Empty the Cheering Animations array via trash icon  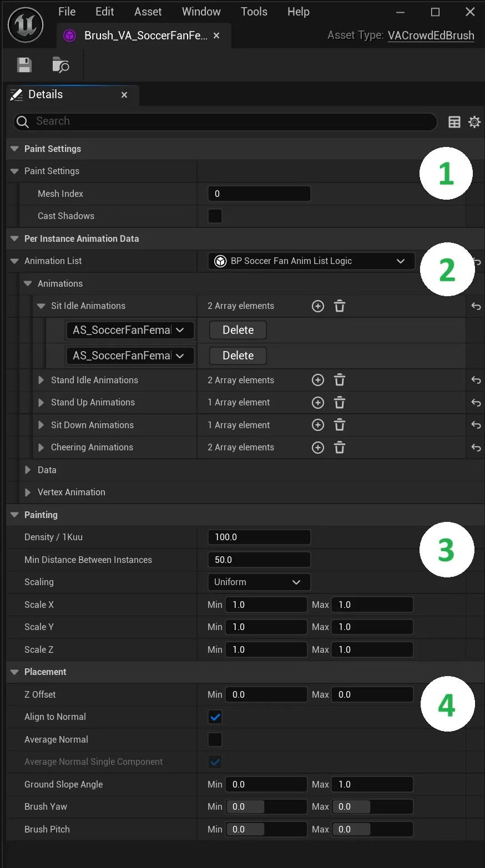click(x=339, y=447)
